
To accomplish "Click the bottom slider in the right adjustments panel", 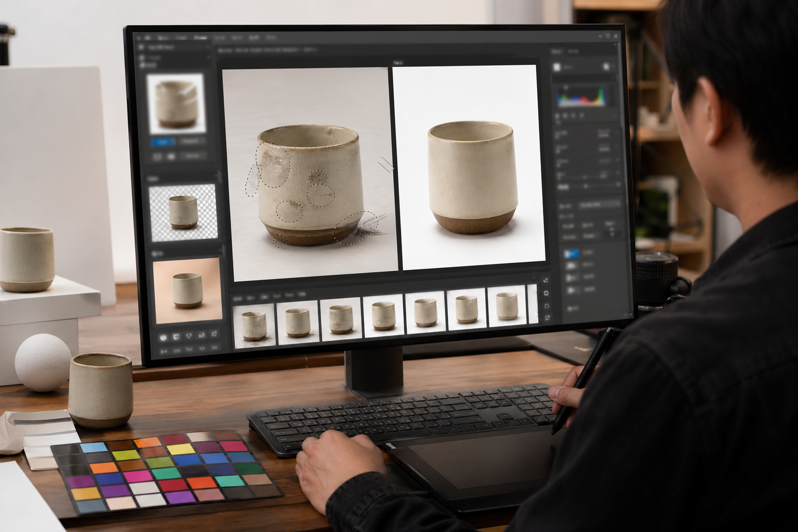I will (x=587, y=185).
